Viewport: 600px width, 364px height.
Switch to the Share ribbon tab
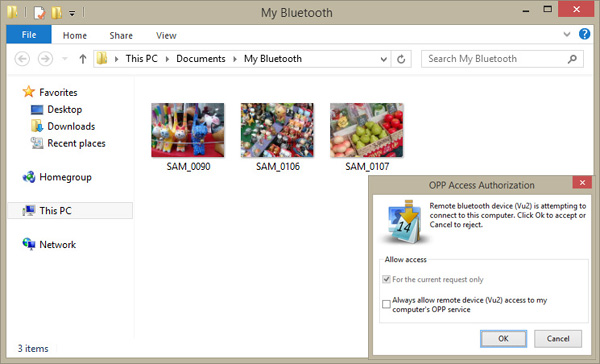tap(121, 36)
